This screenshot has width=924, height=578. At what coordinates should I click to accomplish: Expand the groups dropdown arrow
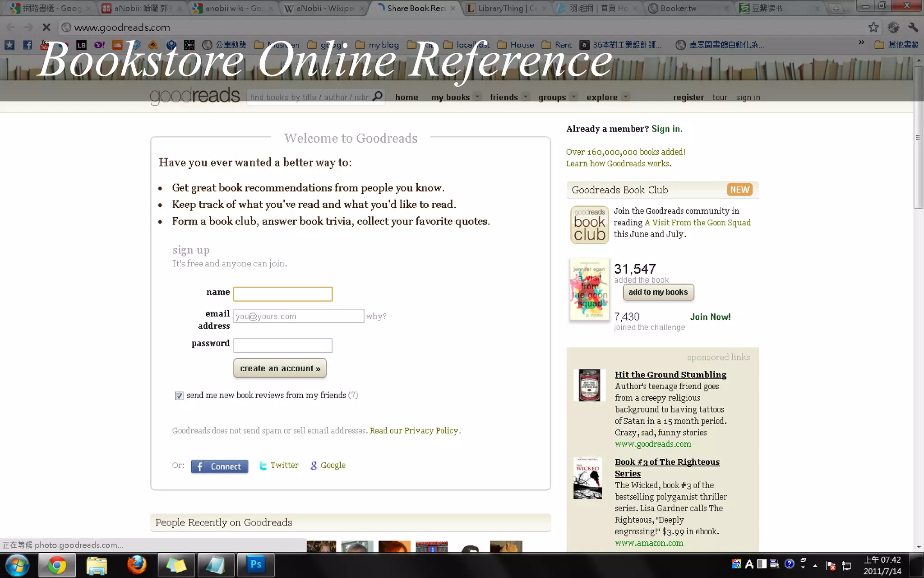point(573,97)
